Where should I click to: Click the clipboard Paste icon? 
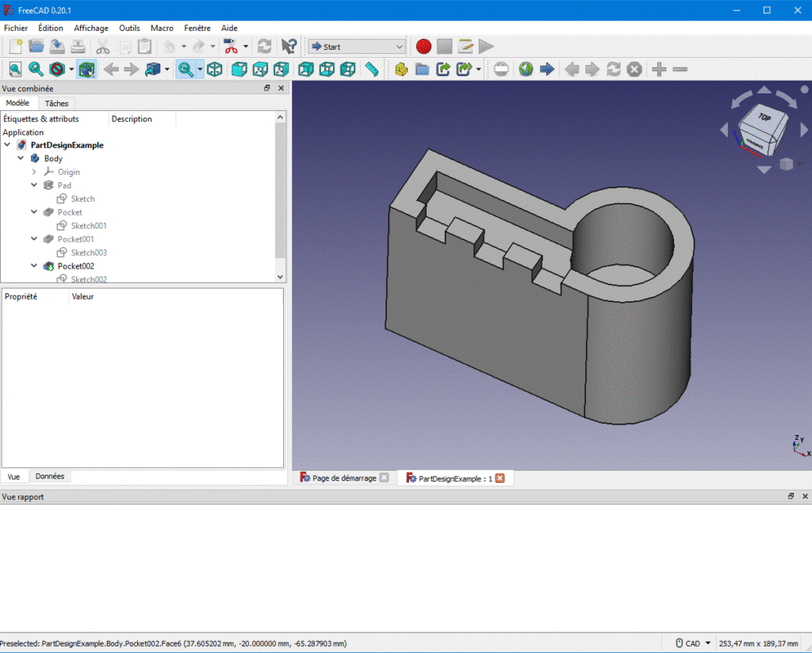[145, 47]
